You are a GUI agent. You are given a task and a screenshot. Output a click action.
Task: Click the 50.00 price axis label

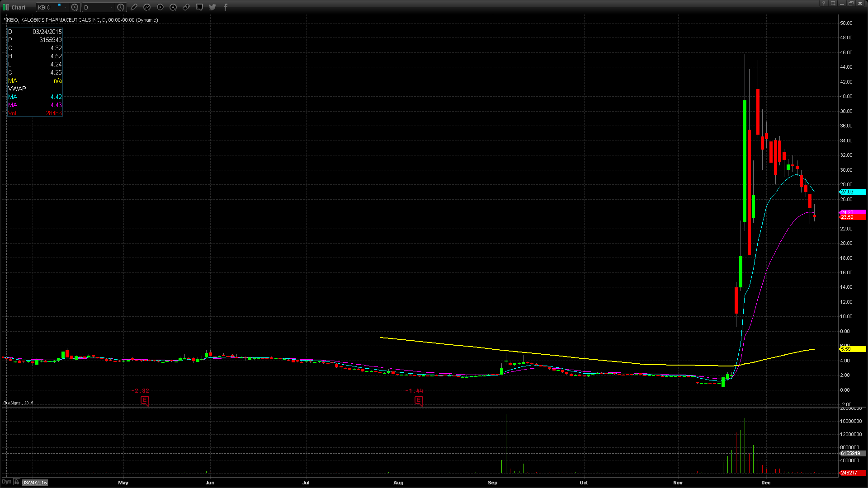coord(846,23)
